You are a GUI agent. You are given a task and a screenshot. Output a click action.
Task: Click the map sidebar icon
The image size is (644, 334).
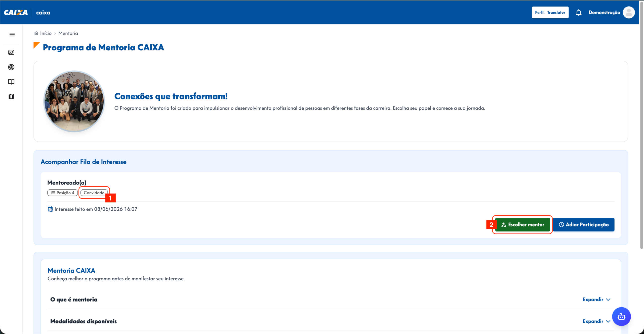point(11,97)
